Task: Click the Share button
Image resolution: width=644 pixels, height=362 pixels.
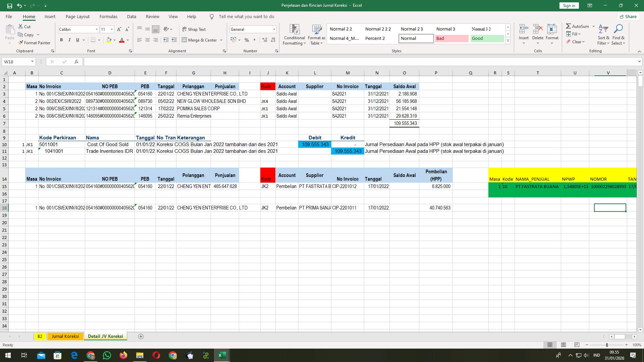Action: pos(628,16)
